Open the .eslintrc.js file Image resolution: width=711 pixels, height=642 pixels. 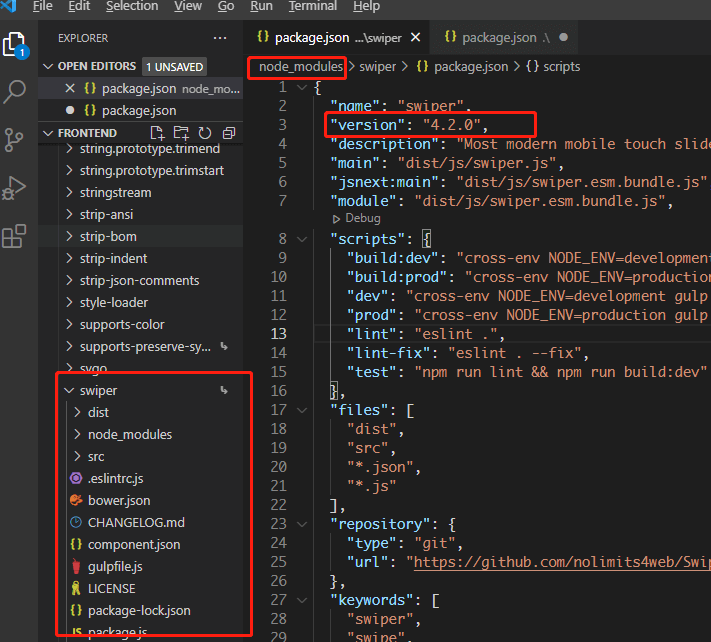[x=116, y=478]
